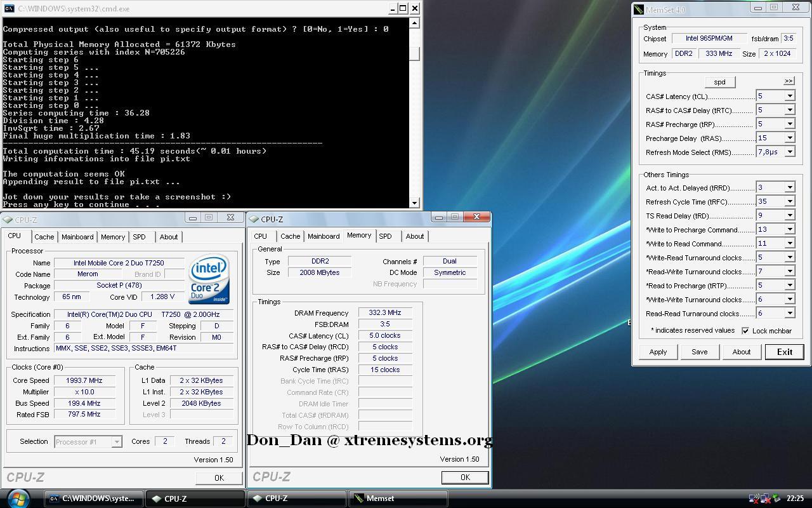Click the Core Speed value 1993.7 MHz
812x508 pixels.
pyautogui.click(x=84, y=380)
